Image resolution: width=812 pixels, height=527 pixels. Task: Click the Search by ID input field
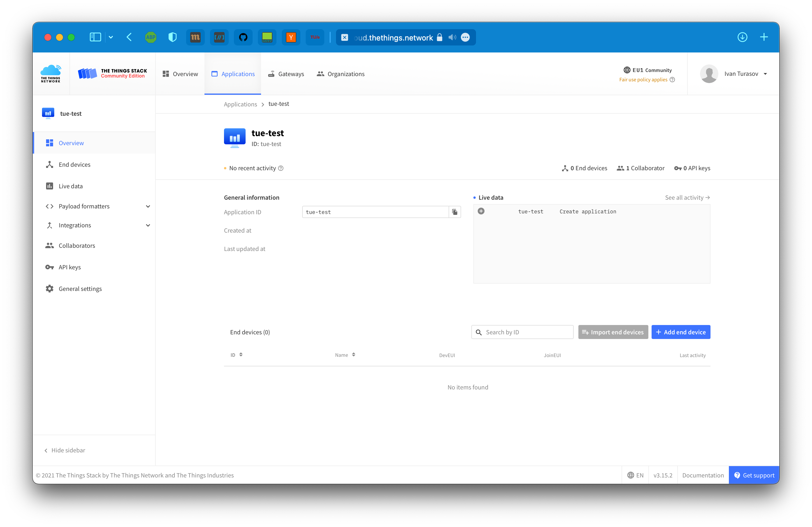pyautogui.click(x=523, y=332)
